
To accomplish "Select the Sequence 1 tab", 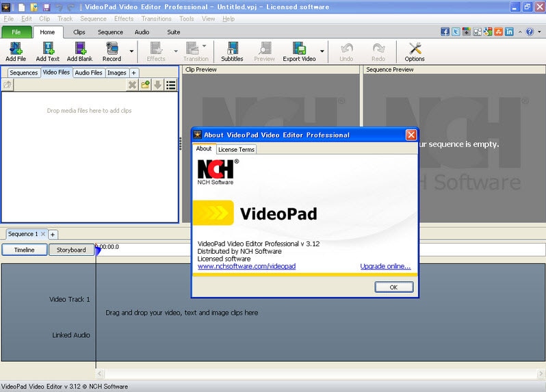I will click(23, 234).
